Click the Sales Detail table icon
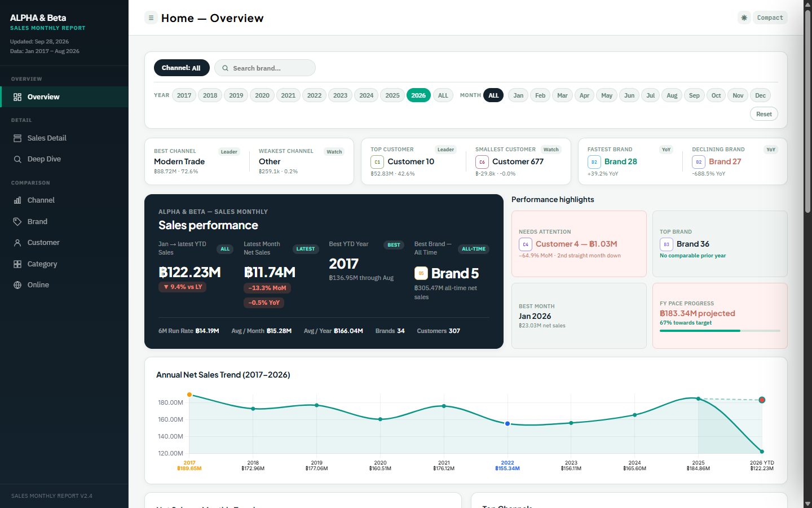The image size is (812, 508). pyautogui.click(x=17, y=138)
